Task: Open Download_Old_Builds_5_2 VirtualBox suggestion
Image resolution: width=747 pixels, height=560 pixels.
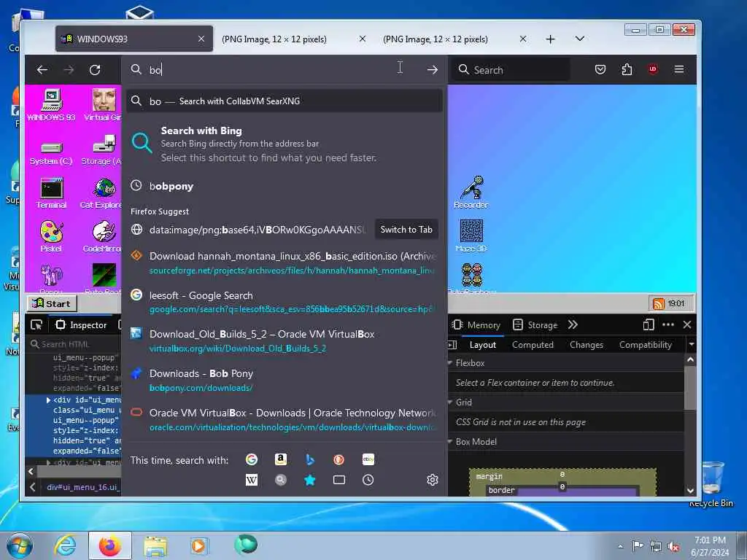Action: tap(285, 341)
